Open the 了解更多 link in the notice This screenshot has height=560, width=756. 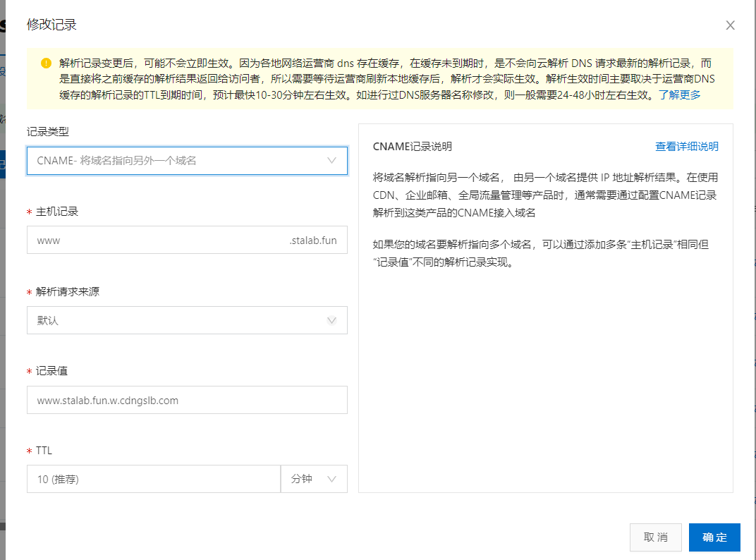tap(680, 95)
